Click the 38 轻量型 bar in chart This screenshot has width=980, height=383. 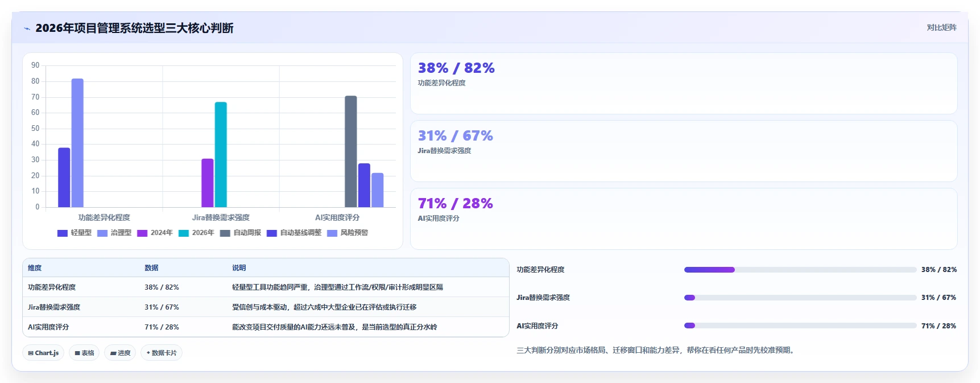coord(64,178)
